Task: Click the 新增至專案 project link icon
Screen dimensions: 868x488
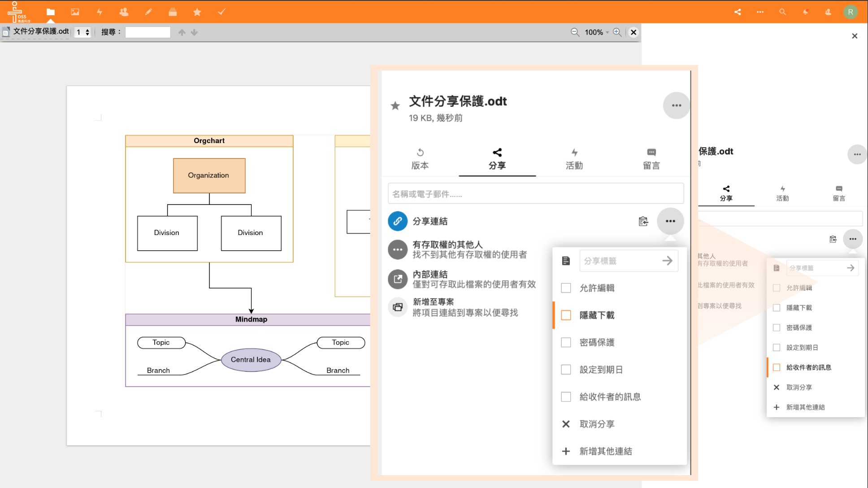Action: pyautogui.click(x=397, y=307)
